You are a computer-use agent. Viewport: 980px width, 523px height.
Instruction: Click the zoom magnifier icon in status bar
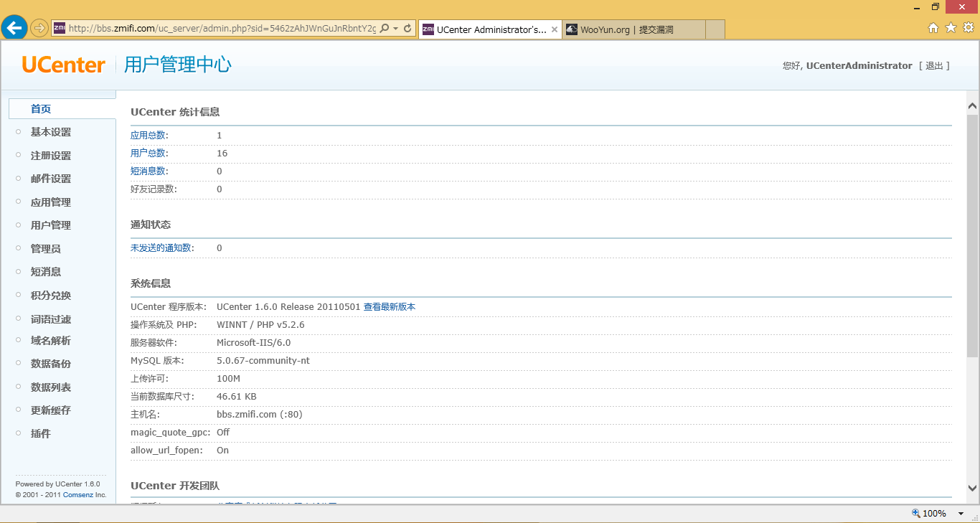tap(916, 513)
